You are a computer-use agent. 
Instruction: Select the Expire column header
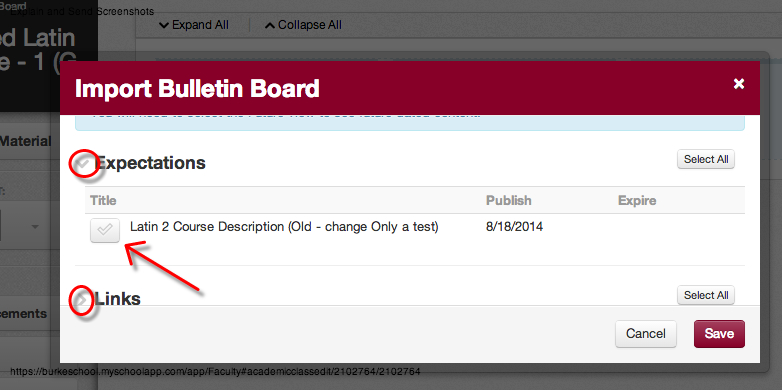pyautogui.click(x=637, y=200)
